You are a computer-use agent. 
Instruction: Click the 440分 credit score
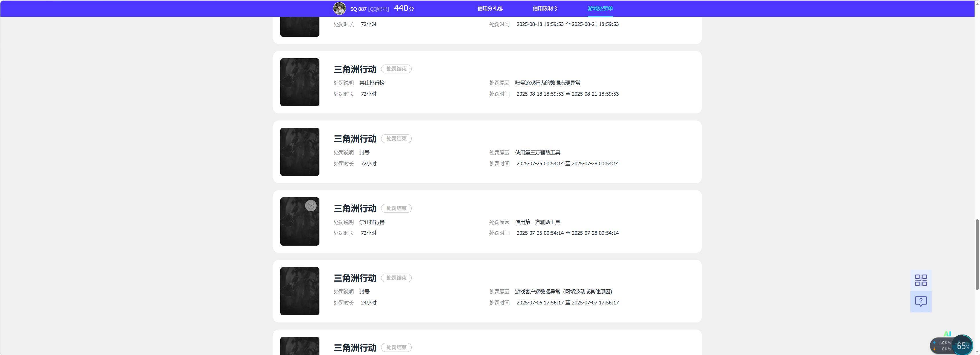tap(404, 8)
